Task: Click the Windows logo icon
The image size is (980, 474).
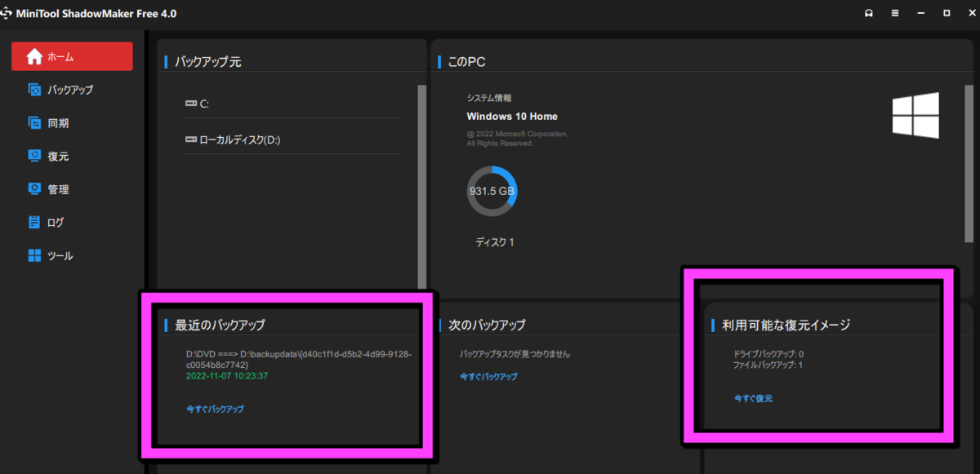Action: tap(915, 114)
